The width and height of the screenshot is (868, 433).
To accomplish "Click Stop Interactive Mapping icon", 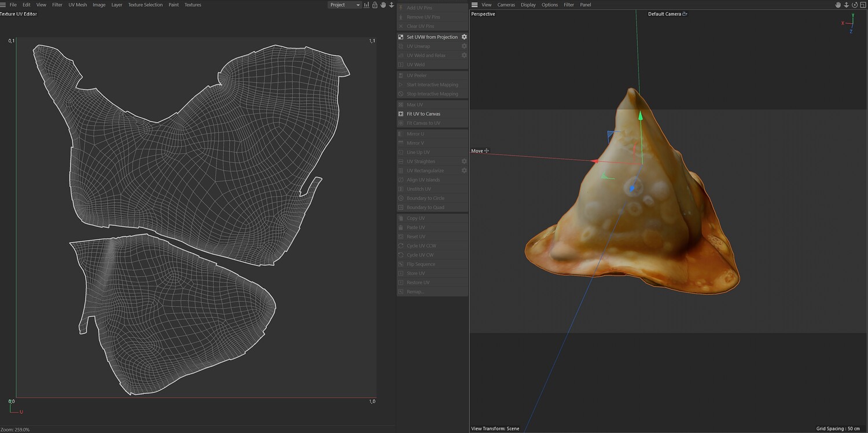I will 401,94.
